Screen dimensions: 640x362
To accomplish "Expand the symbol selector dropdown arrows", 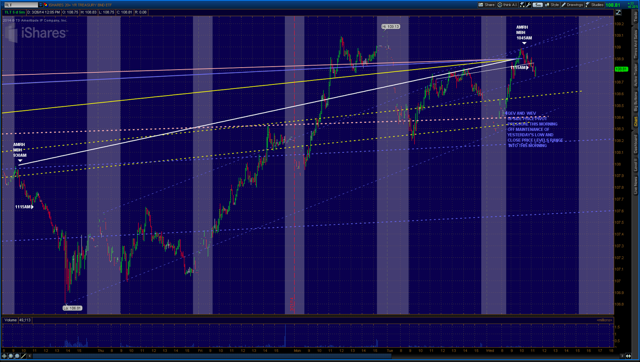I will [x=40, y=5].
